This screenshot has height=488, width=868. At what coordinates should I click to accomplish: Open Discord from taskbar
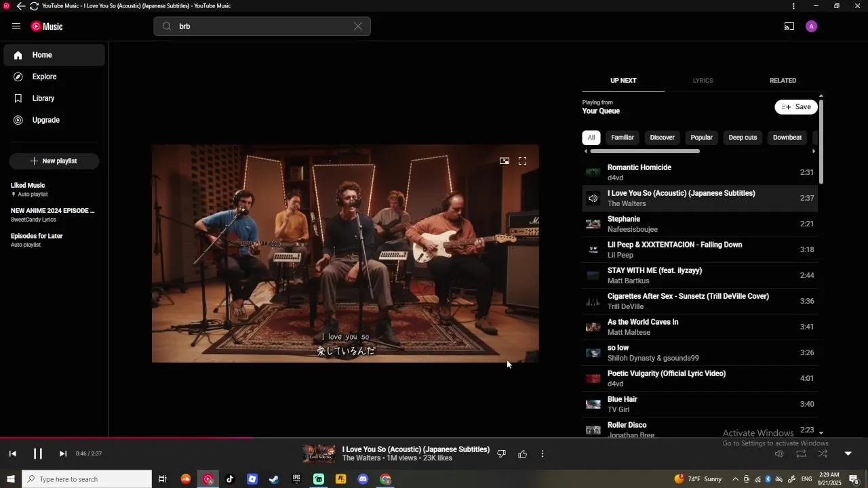[363, 479]
